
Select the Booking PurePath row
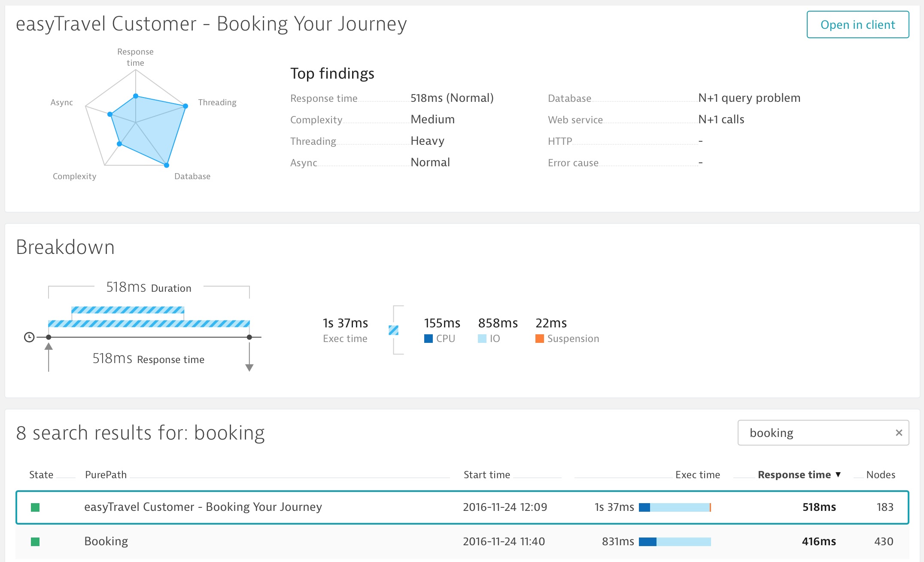pyautogui.click(x=462, y=541)
